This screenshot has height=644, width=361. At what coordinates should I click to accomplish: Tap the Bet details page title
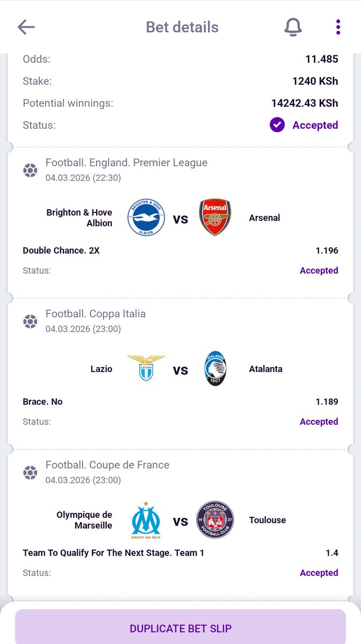pos(182,27)
